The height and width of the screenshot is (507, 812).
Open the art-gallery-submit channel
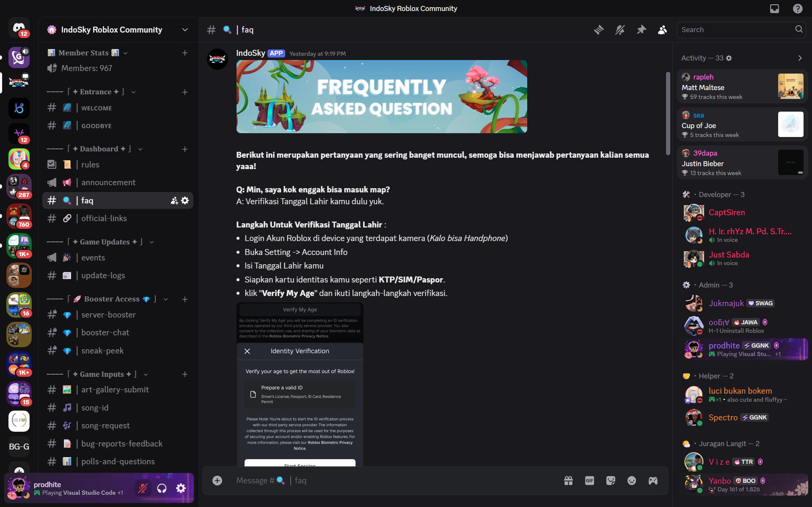pos(118,389)
